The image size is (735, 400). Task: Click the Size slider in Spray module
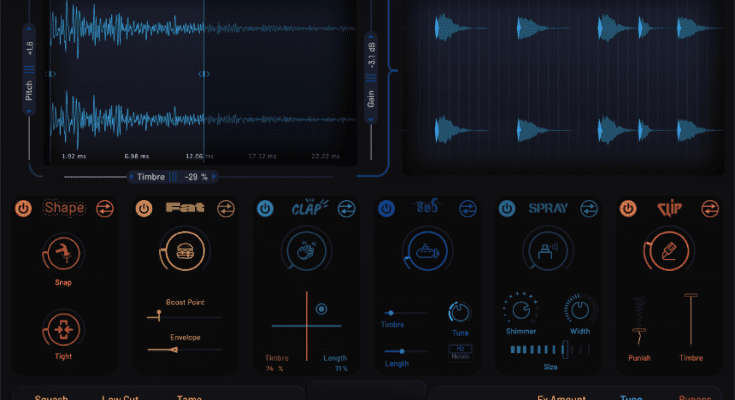(542, 349)
